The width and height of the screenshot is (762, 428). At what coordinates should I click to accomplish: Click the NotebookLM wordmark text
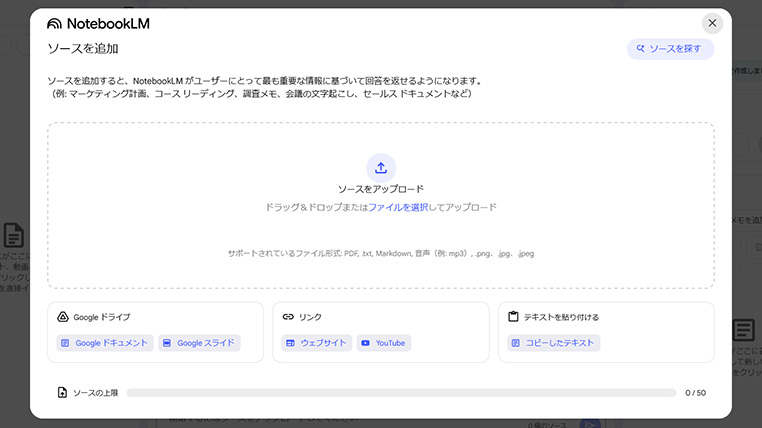click(x=108, y=23)
